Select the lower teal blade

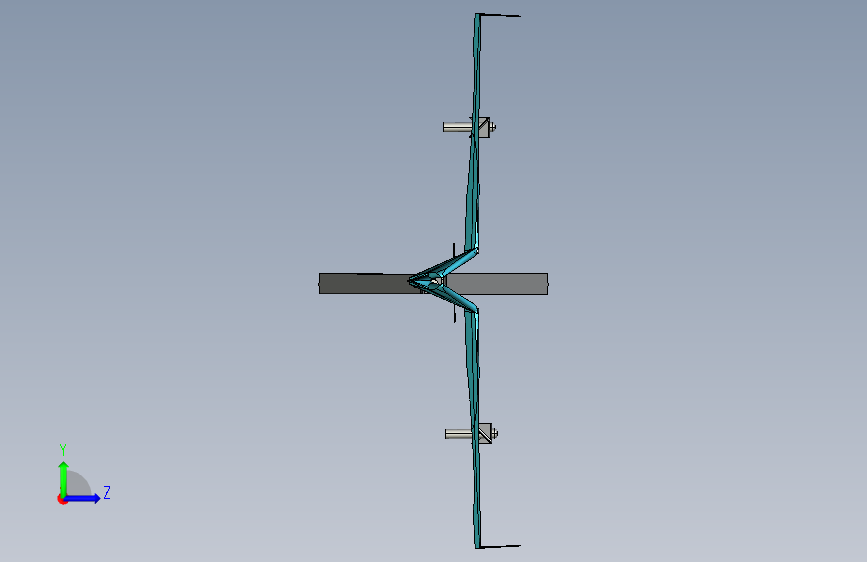(474, 429)
